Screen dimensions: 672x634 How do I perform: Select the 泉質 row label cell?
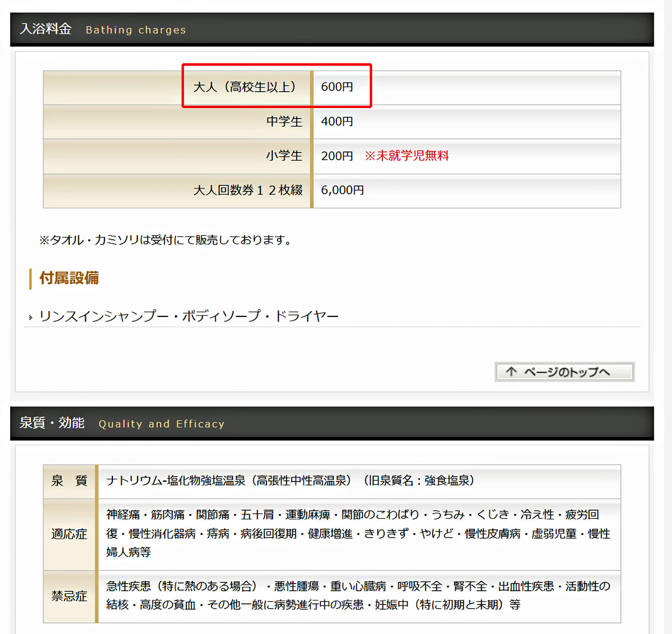pyautogui.click(x=69, y=481)
